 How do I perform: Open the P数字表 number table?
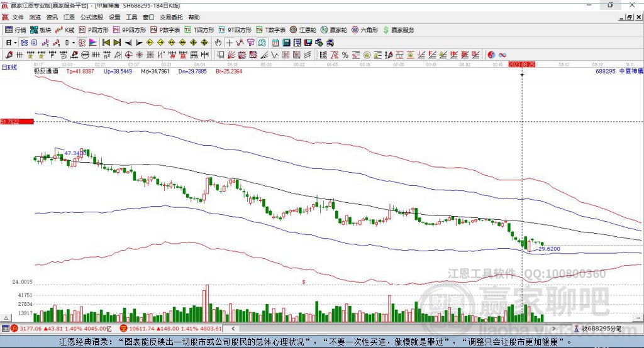[x=165, y=30]
